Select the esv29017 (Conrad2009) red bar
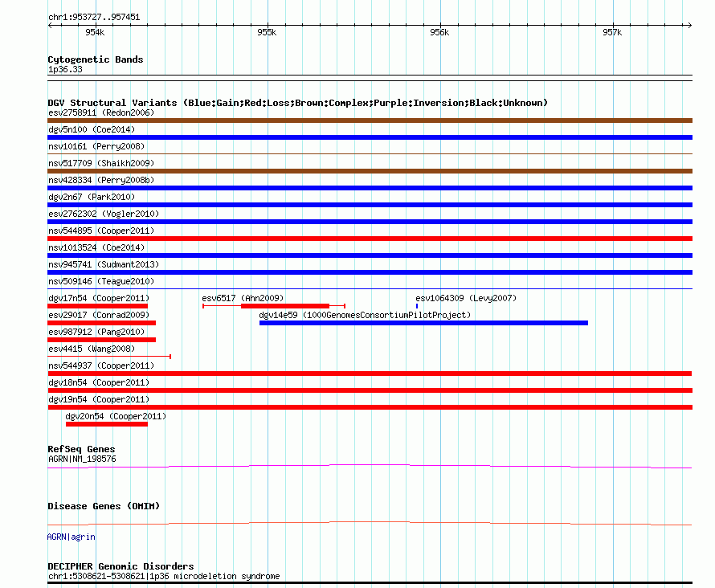 [102, 323]
